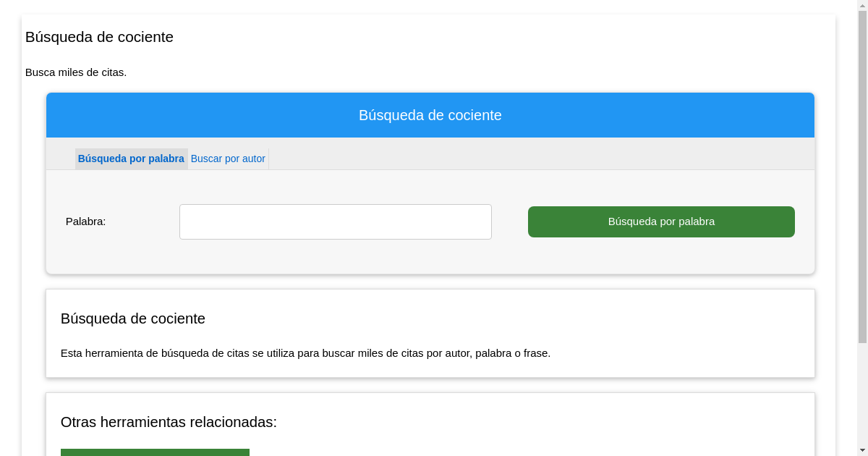The image size is (868, 456).
Task: Click the word 'cociente' in the blue banner
Action: [474, 115]
